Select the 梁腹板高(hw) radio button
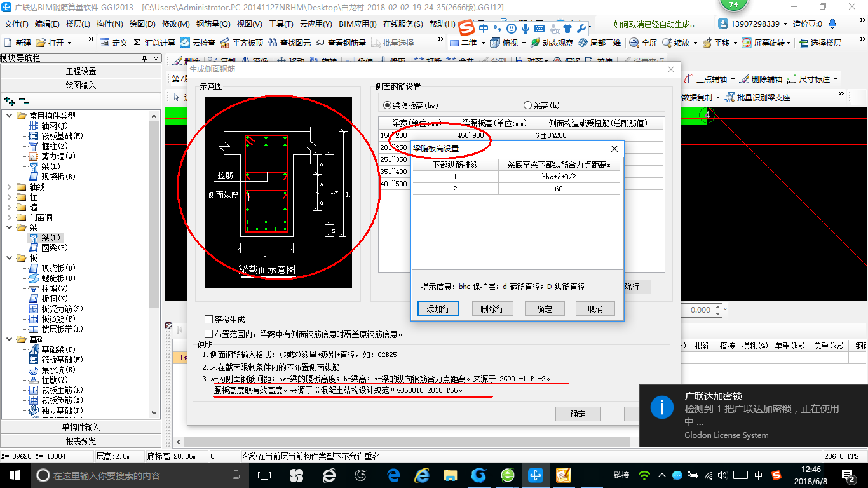The width and height of the screenshot is (868, 488). pyautogui.click(x=387, y=105)
